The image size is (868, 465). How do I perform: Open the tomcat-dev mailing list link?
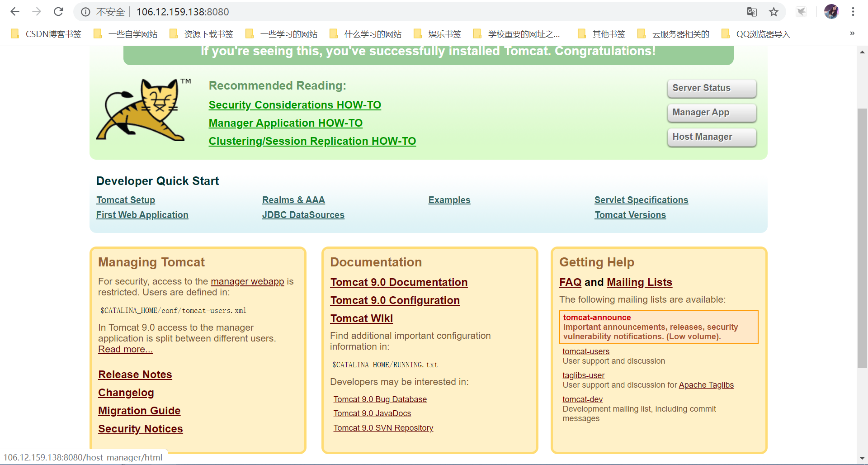(x=582, y=399)
